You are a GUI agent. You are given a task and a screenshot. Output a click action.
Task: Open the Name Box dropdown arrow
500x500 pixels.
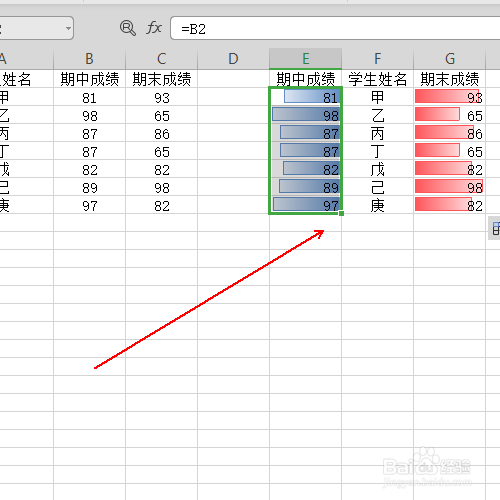(x=68, y=28)
